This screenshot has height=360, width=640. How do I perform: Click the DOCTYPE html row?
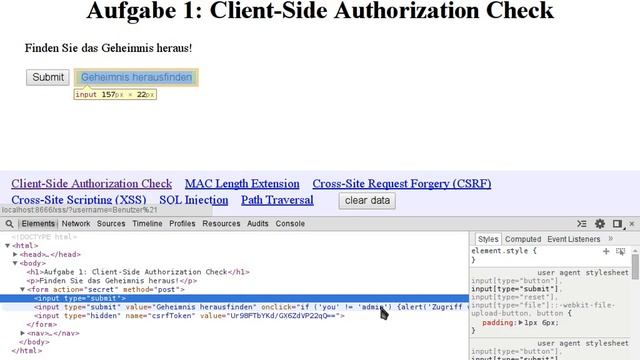(44, 237)
